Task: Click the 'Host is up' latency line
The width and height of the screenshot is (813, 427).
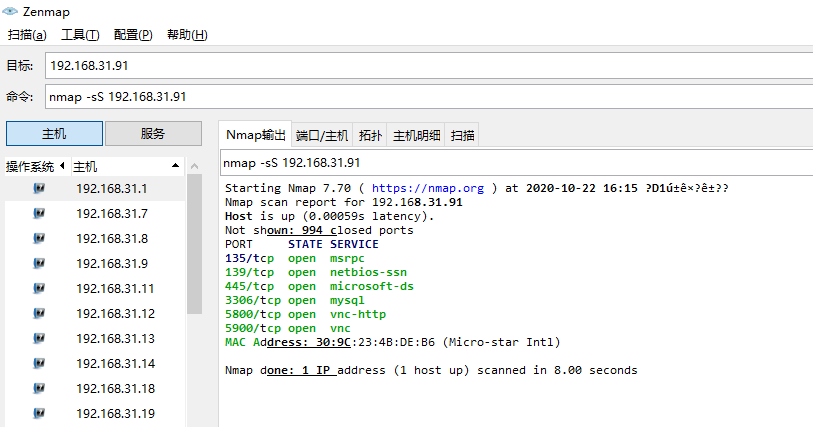Action: point(329,216)
